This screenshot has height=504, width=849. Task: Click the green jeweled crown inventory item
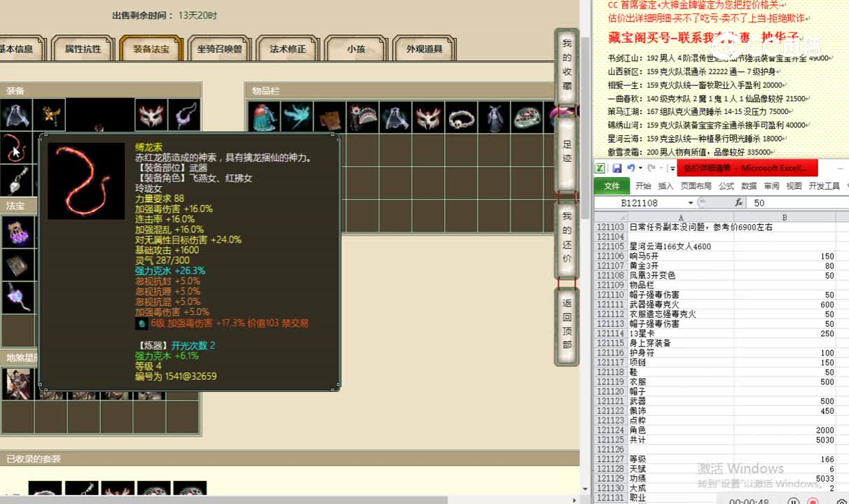(527, 117)
